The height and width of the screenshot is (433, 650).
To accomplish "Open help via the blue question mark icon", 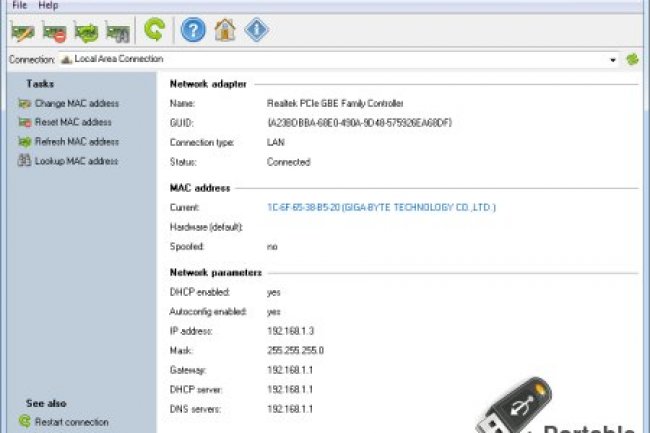I will click(x=193, y=31).
